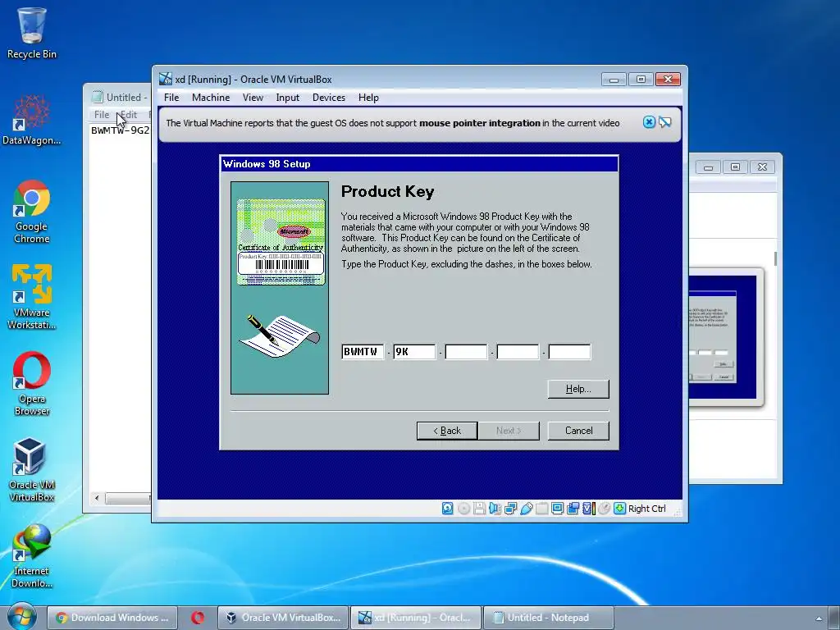
Task: Click the display settings status icon
Action: pos(557,509)
